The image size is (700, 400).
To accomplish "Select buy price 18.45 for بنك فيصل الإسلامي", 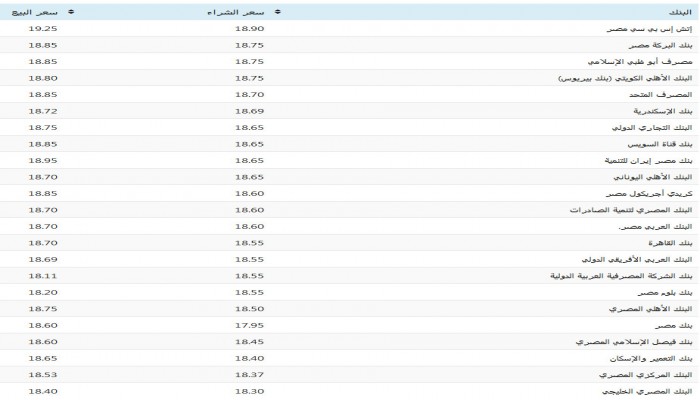I will pyautogui.click(x=250, y=342).
